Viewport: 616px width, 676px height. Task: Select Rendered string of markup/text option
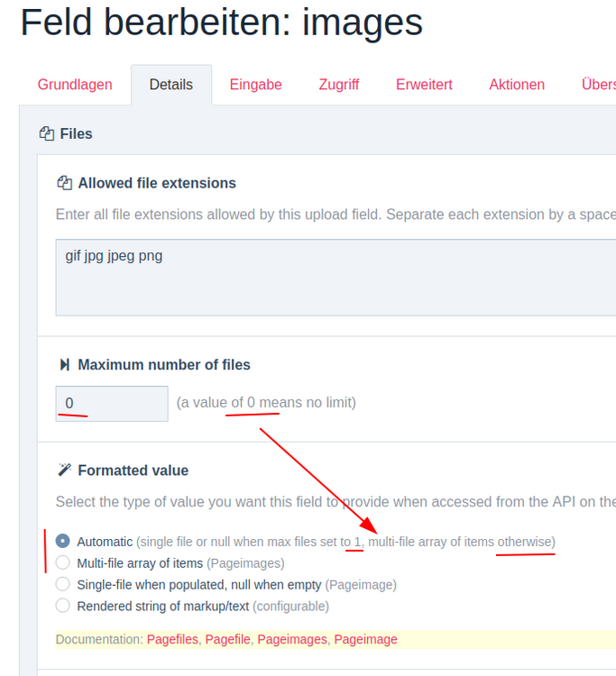pos(62,606)
